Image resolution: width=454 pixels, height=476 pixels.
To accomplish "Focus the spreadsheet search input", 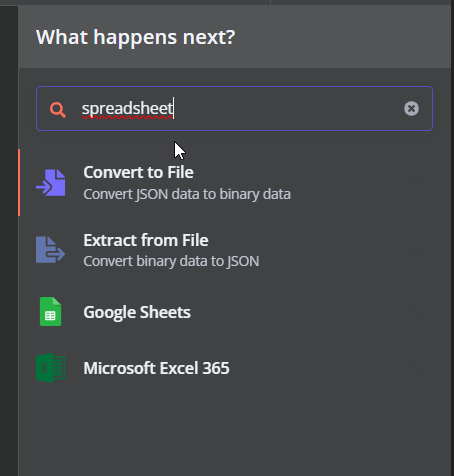I will pyautogui.click(x=234, y=109).
